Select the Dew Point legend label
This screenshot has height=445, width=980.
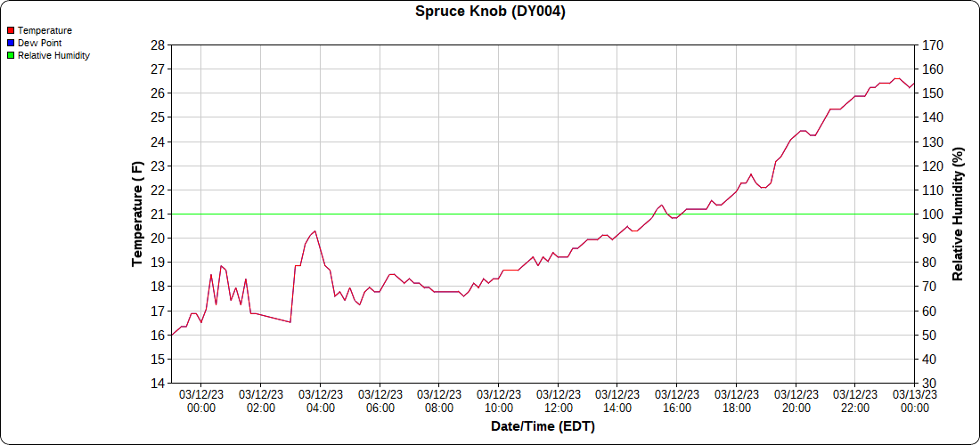[39, 43]
